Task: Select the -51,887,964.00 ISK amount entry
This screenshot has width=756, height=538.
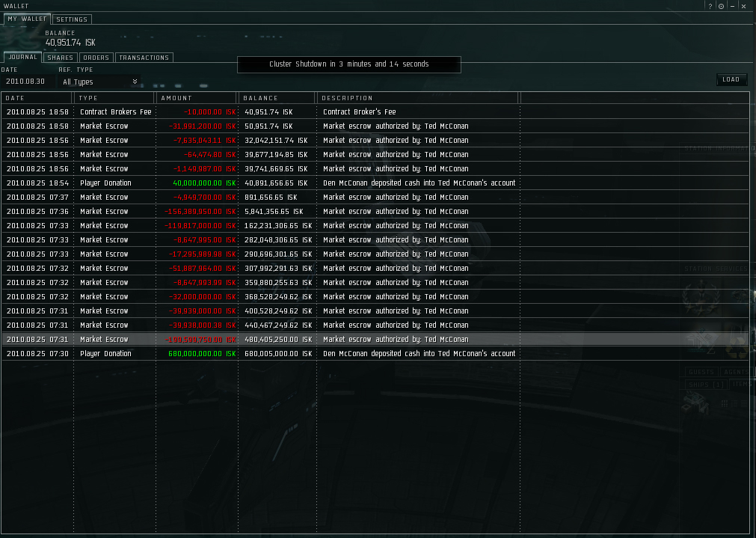Action: click(203, 269)
